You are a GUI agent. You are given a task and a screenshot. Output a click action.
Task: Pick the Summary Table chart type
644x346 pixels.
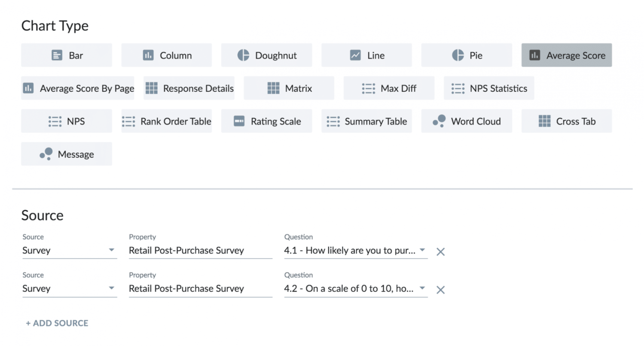click(x=366, y=121)
